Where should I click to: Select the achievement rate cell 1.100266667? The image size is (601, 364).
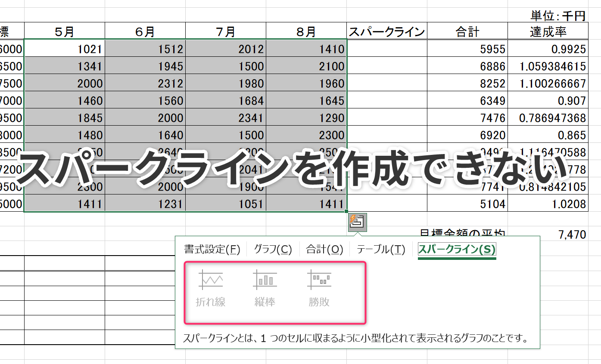(x=548, y=83)
